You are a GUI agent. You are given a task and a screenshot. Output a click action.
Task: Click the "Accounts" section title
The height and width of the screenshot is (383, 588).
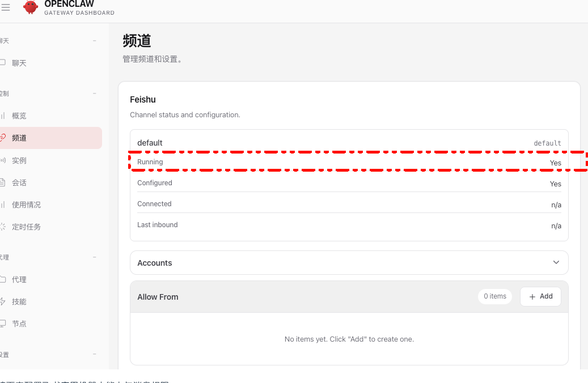tap(154, 263)
